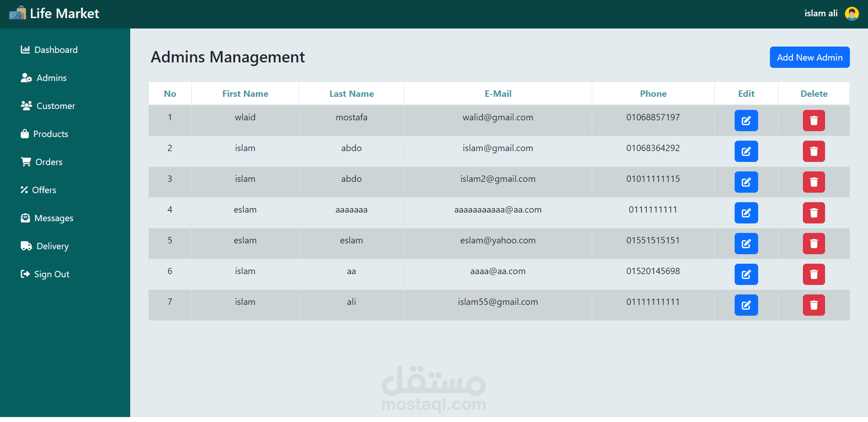Go to Admins section

pos(44,78)
